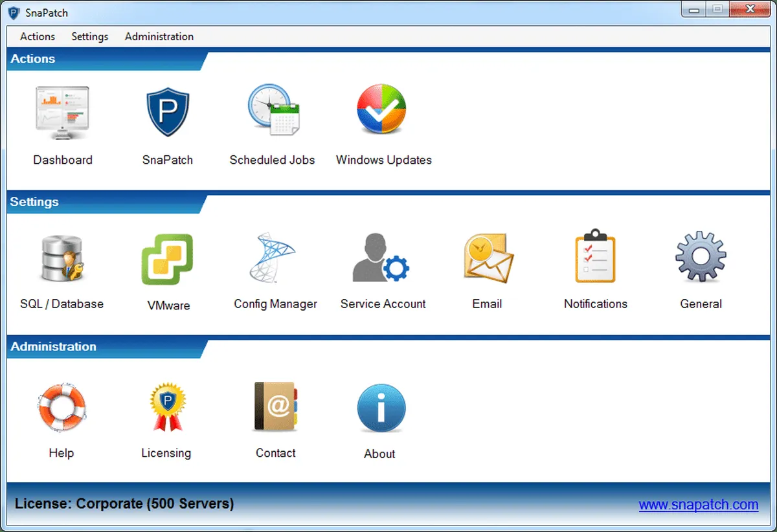Open the Dashboard monitor icon

pos(62,113)
